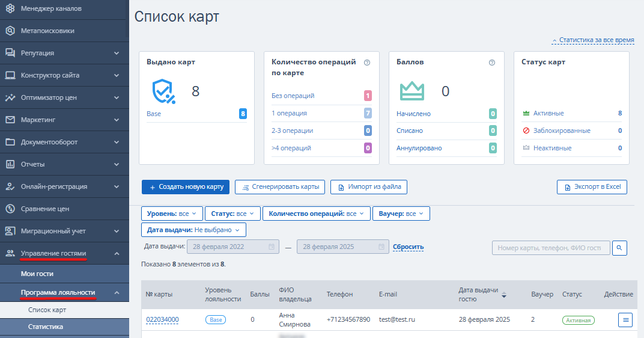
Task: Collapse the Программа лояльности chevron
Action: click(x=117, y=292)
